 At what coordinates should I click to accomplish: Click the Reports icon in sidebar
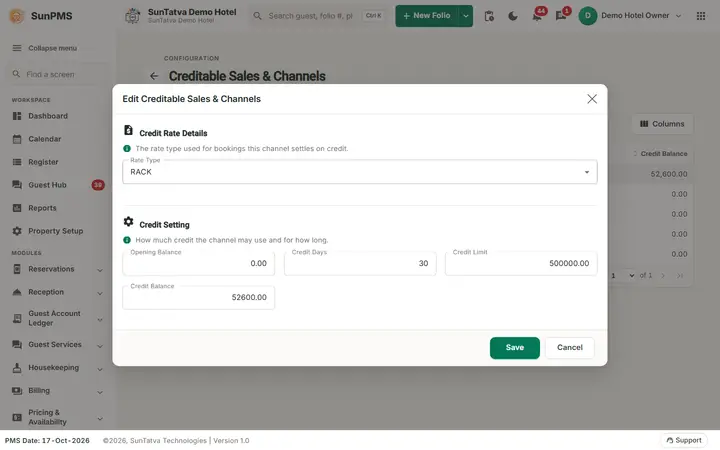[17, 208]
